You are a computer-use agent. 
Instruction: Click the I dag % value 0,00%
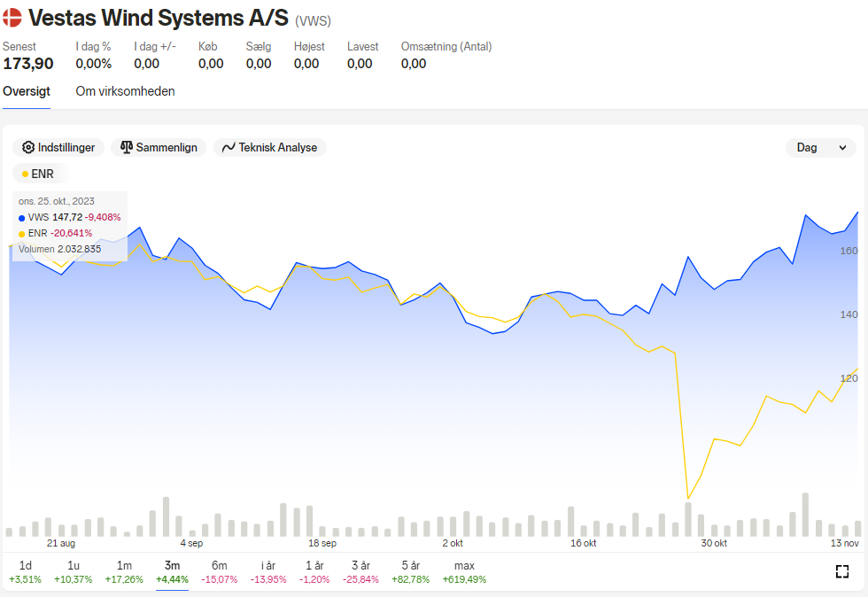point(94,64)
